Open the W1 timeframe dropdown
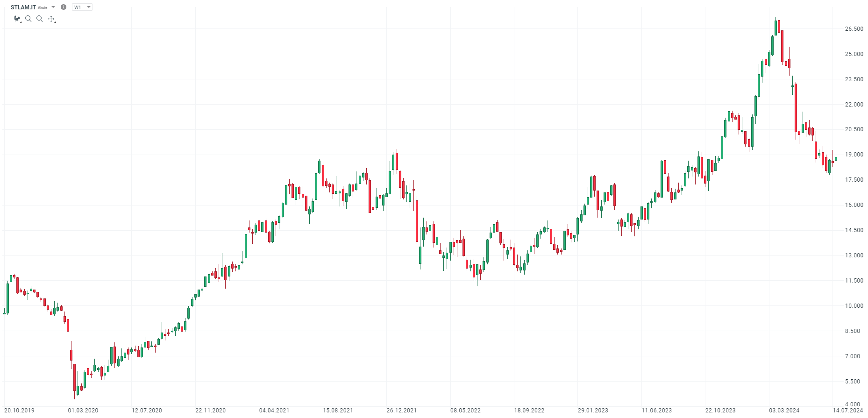The width and height of the screenshot is (868, 418). (x=82, y=7)
